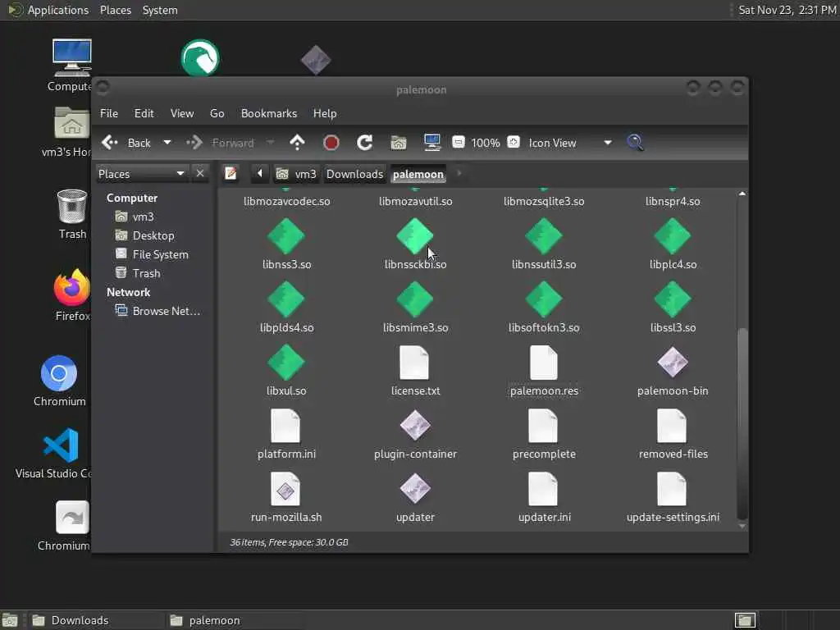Select the precomplete file icon

543,426
